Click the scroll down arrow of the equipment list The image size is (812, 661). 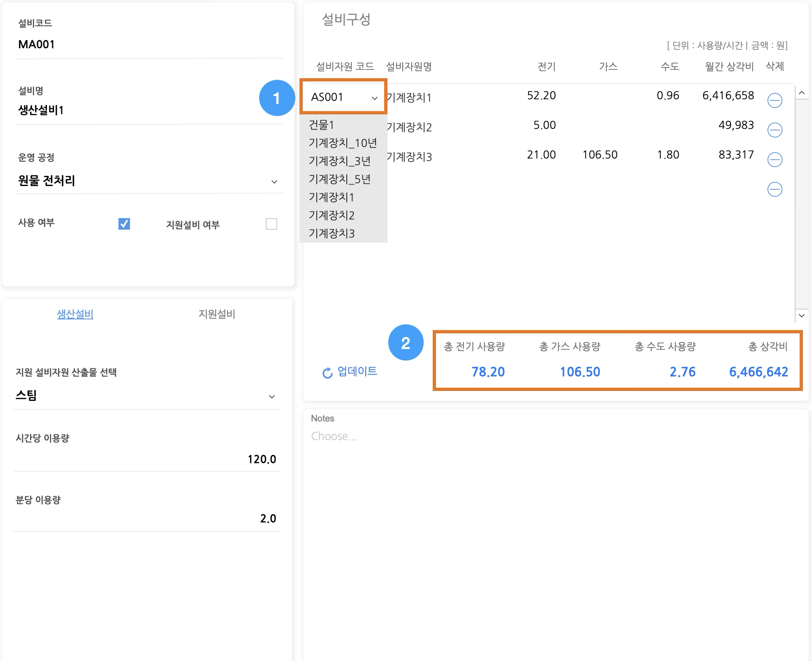[x=801, y=315]
